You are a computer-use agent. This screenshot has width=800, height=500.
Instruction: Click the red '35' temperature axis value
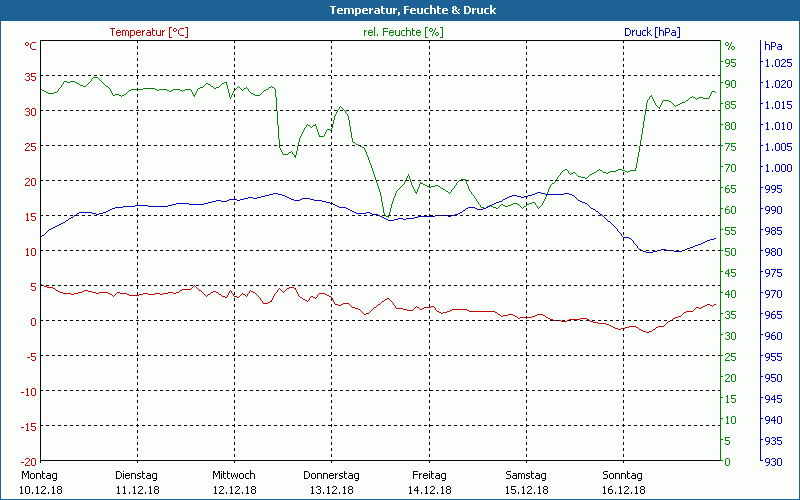(x=31, y=77)
